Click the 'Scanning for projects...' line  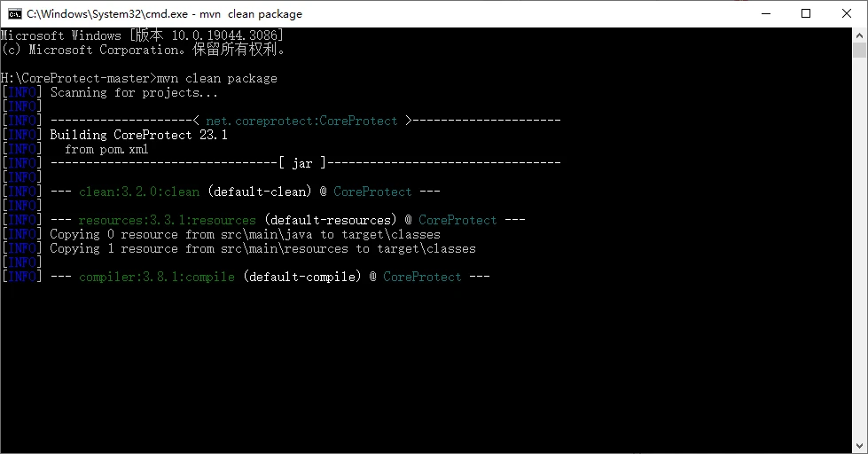click(134, 92)
